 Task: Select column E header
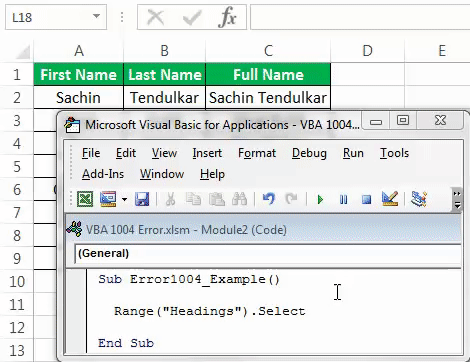[442, 51]
